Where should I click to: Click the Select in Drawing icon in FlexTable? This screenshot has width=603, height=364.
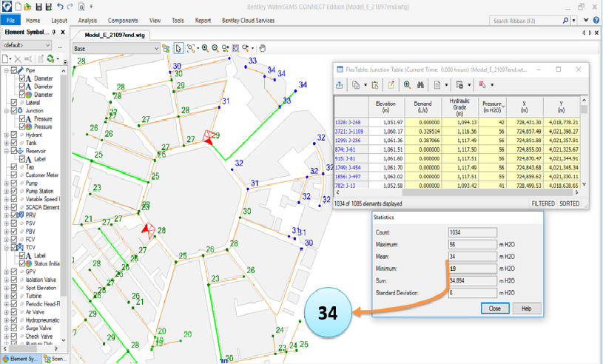482,85
